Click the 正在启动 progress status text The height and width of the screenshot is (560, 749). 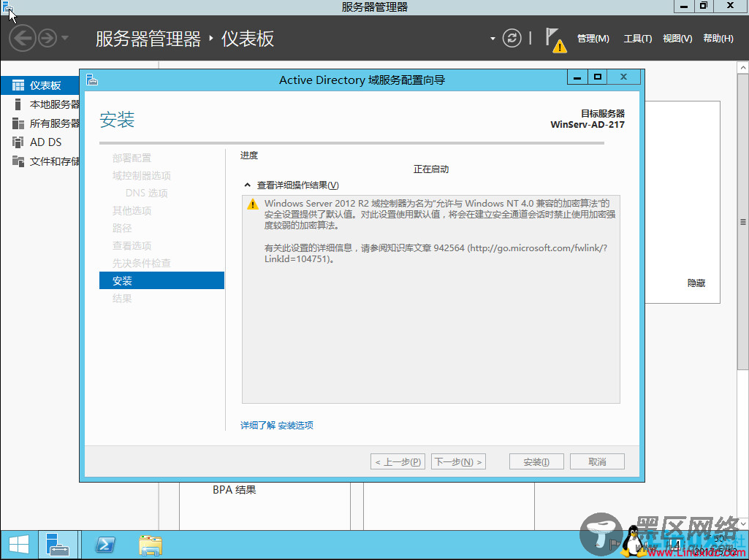431,169
